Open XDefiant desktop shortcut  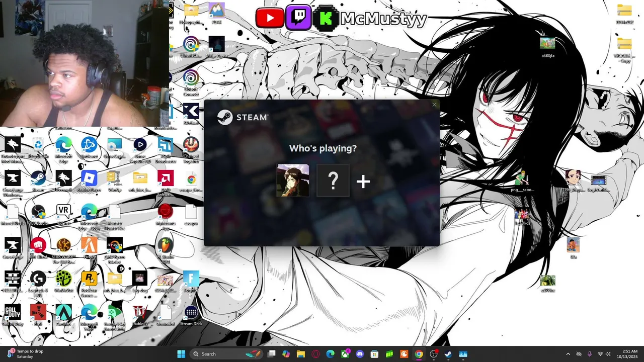(191, 114)
